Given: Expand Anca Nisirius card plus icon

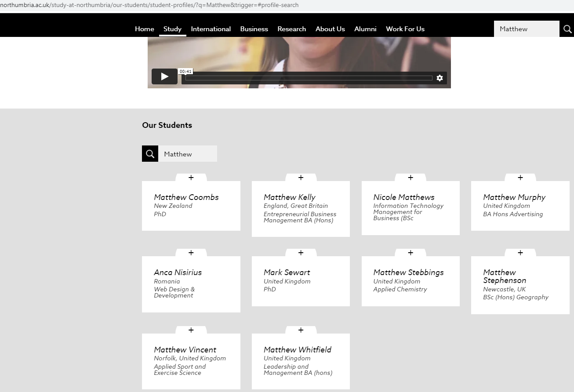Looking at the screenshot, I should pyautogui.click(x=191, y=253).
